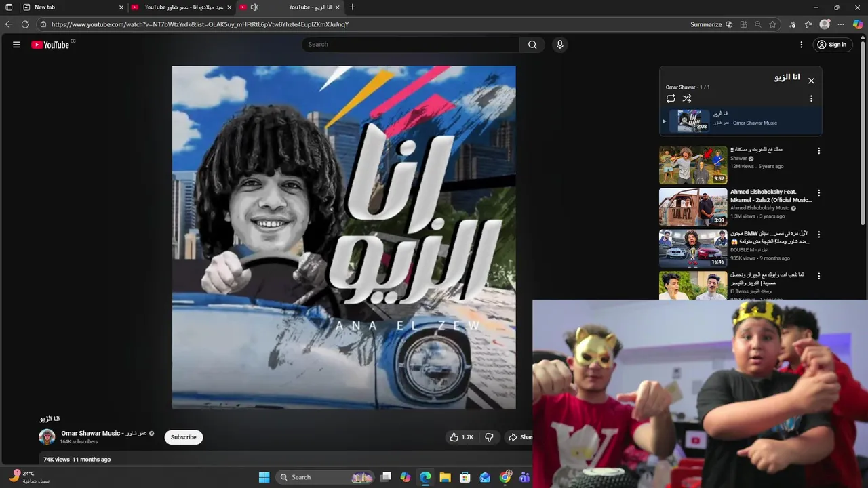The height and width of the screenshot is (488, 868).
Task: Open Microsoft Store from taskbar
Action: coord(465,477)
